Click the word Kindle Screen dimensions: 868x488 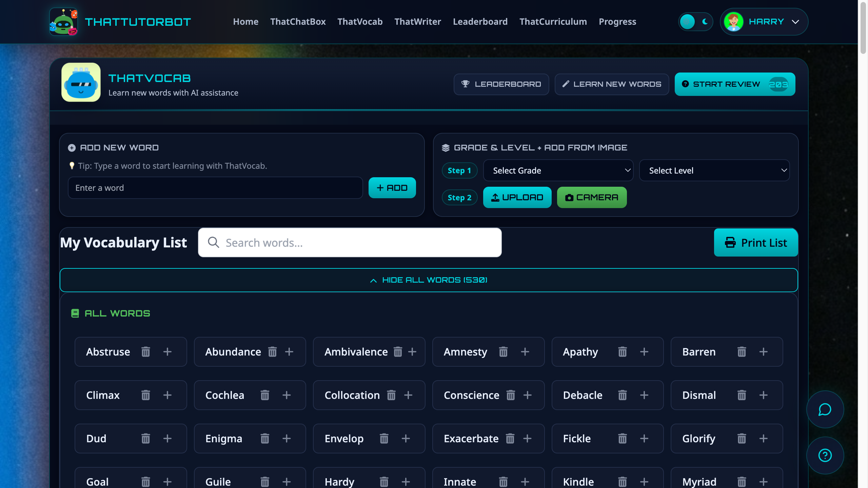578,482
